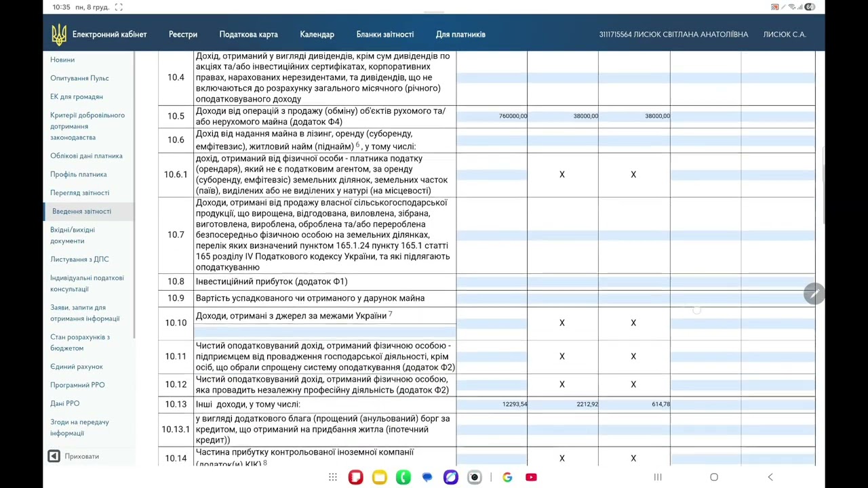Open the YouTube app in taskbar

pyautogui.click(x=531, y=477)
